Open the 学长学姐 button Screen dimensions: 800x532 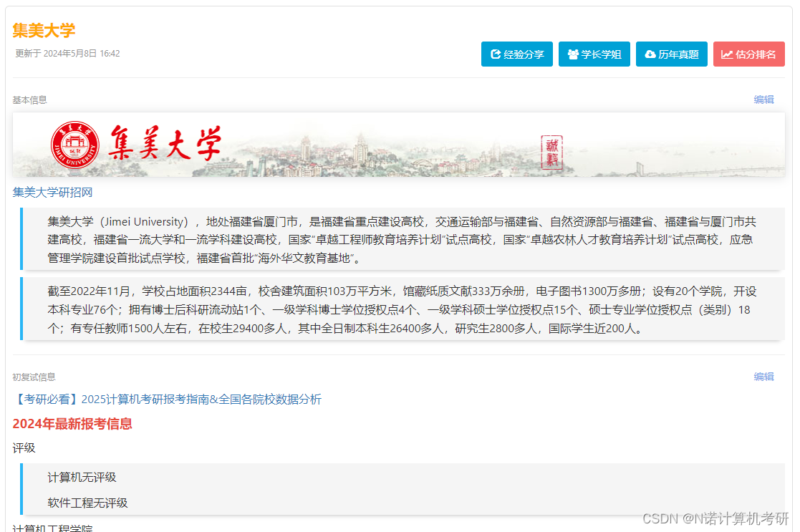tap(594, 54)
